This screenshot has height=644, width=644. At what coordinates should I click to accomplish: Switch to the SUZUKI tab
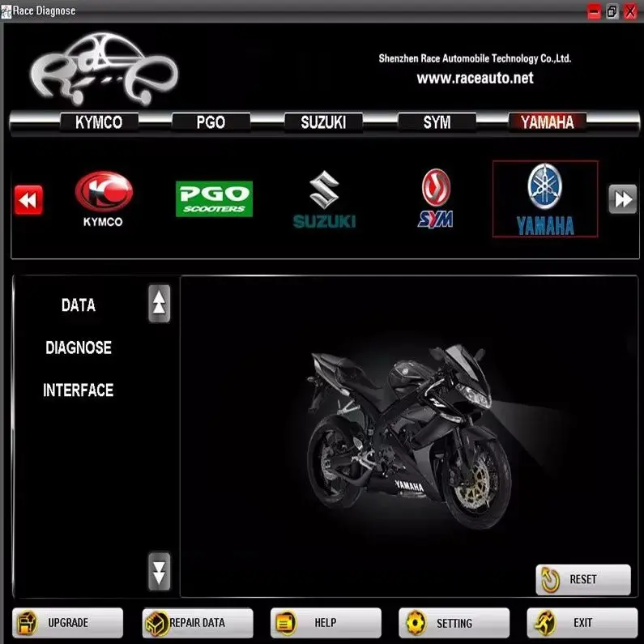point(324,122)
